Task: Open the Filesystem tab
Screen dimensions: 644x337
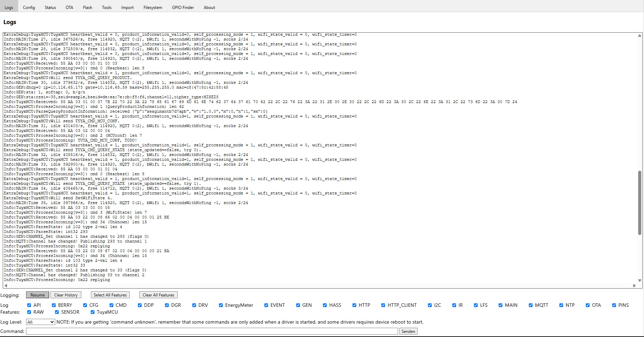Action: [153, 7]
